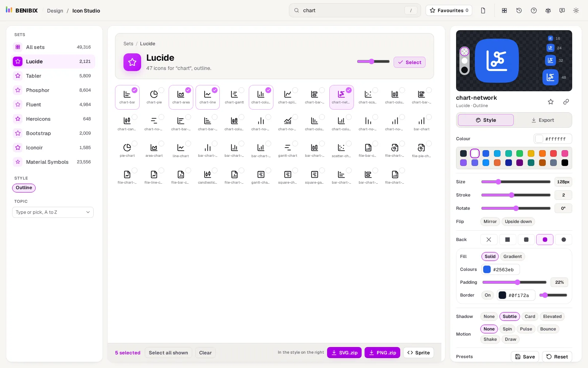
Task: Toggle the Outline style filter
Action: coord(24,188)
